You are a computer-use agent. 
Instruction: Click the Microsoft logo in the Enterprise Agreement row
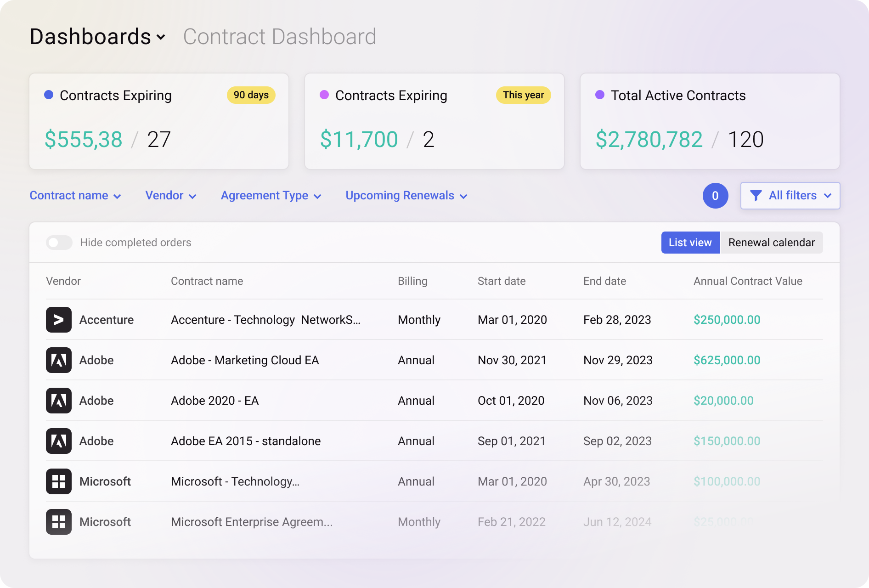pyautogui.click(x=59, y=522)
